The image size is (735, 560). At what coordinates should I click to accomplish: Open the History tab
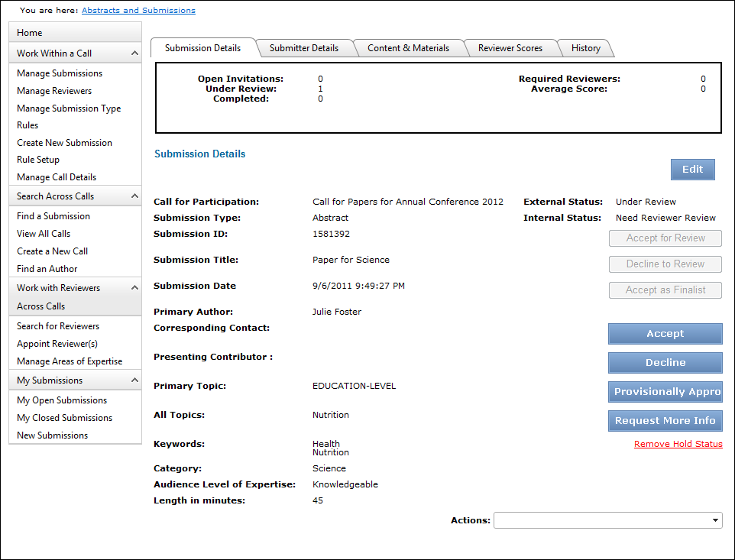coord(585,48)
